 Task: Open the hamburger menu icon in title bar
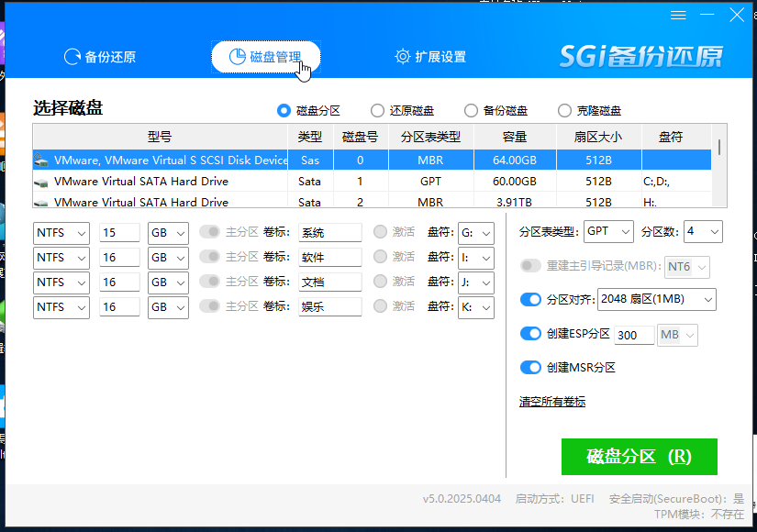click(x=678, y=16)
